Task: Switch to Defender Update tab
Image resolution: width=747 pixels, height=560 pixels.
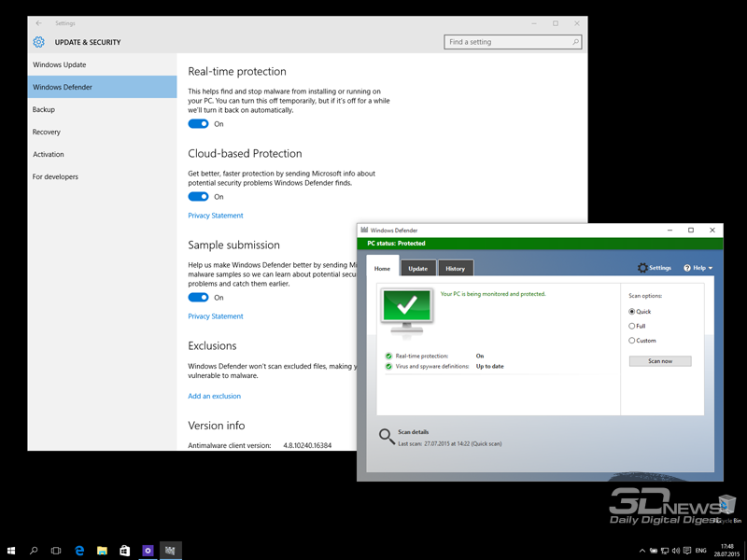Action: coord(417,269)
